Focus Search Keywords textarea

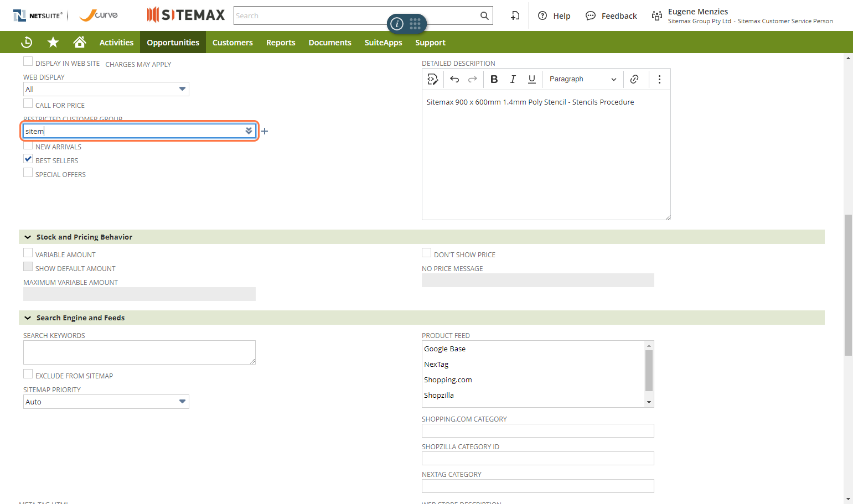pyautogui.click(x=139, y=352)
